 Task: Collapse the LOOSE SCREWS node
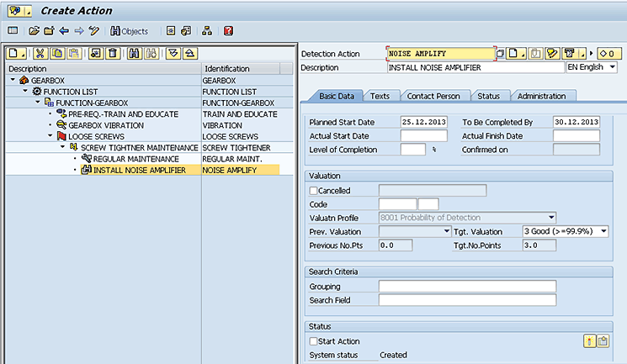click(x=50, y=136)
